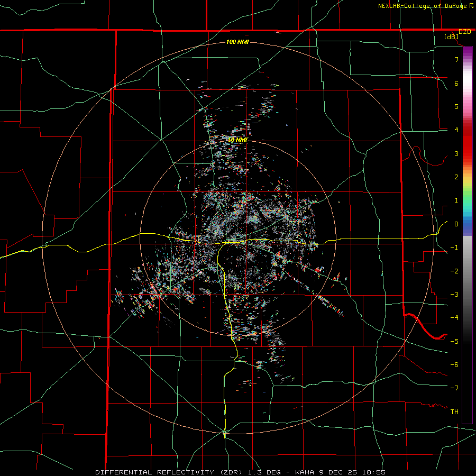Click the 3 dB value on color scale
The image size is (476, 476).
(456, 153)
